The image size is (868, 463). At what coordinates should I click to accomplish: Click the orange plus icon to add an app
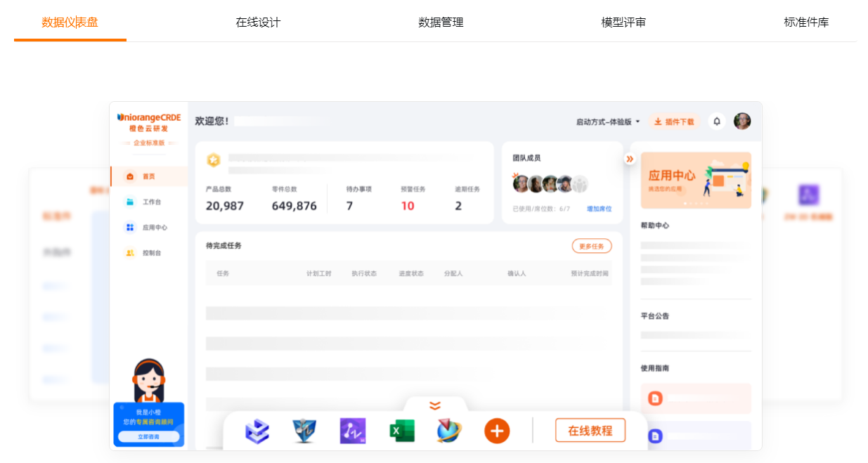(497, 430)
